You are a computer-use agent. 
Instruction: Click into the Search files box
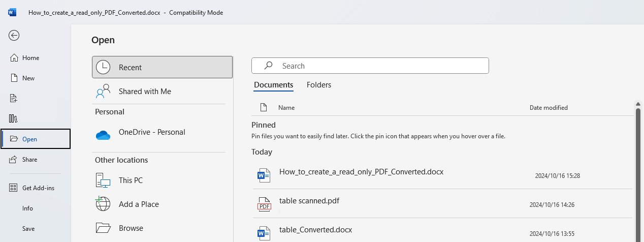[370, 66]
